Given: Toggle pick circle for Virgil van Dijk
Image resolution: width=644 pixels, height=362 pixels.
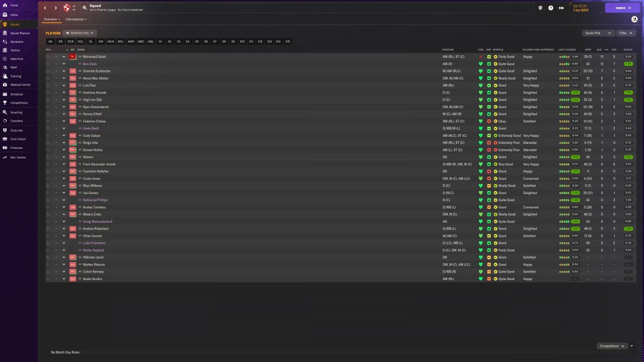Looking at the screenshot, I should click(48, 100).
